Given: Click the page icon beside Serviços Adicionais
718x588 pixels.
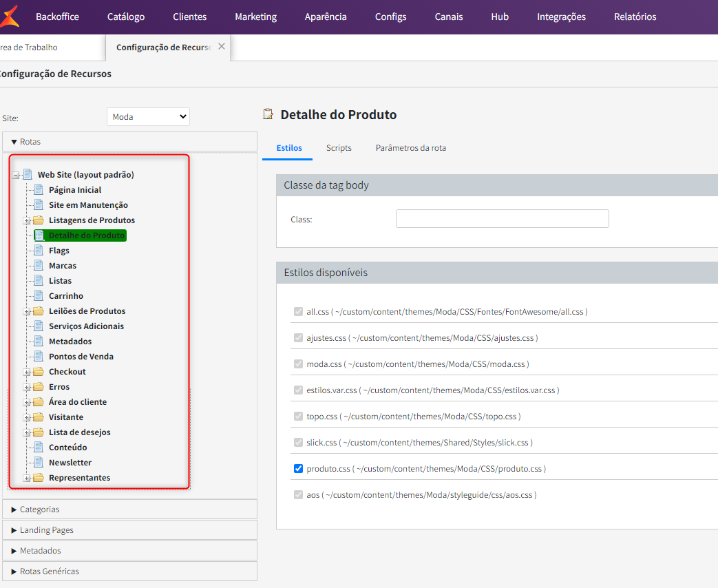Looking at the screenshot, I should click(x=39, y=326).
